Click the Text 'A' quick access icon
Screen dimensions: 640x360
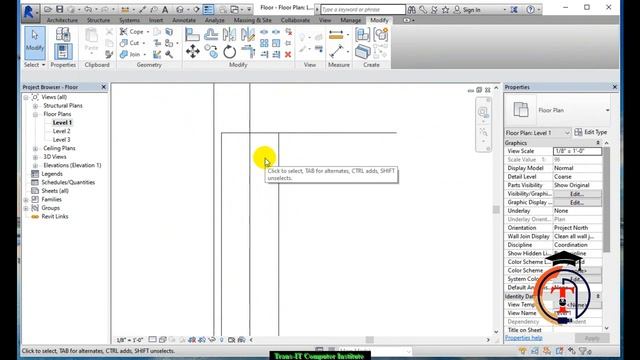pos(165,9)
